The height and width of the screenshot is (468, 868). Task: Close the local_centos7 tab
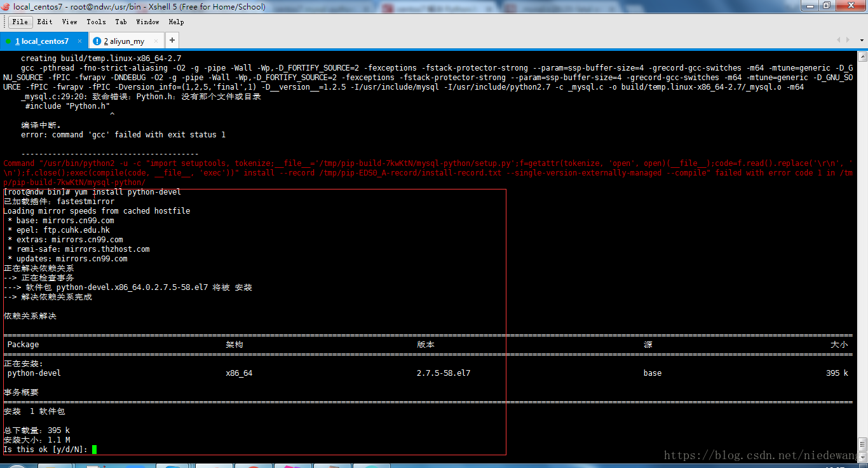[79, 41]
